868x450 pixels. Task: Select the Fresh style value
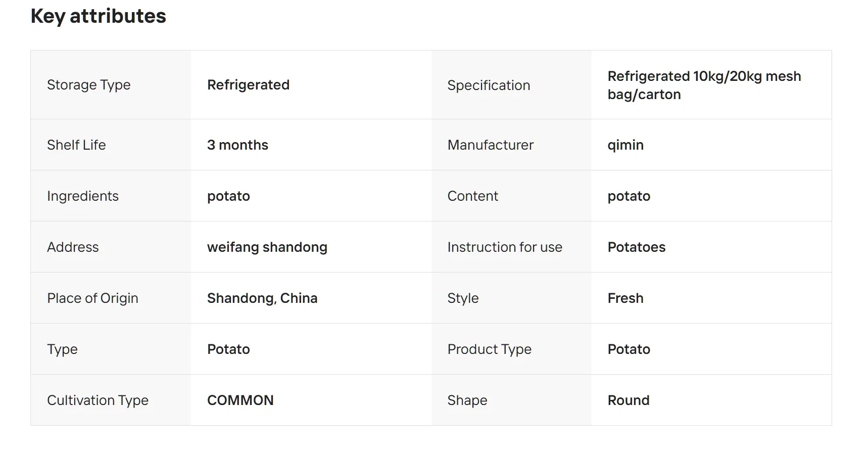click(625, 298)
